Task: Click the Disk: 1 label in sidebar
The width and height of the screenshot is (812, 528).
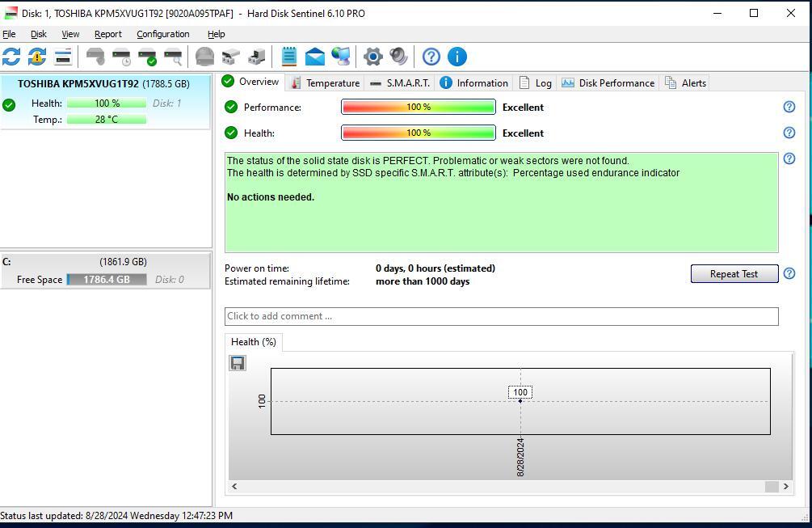Action: pos(166,103)
